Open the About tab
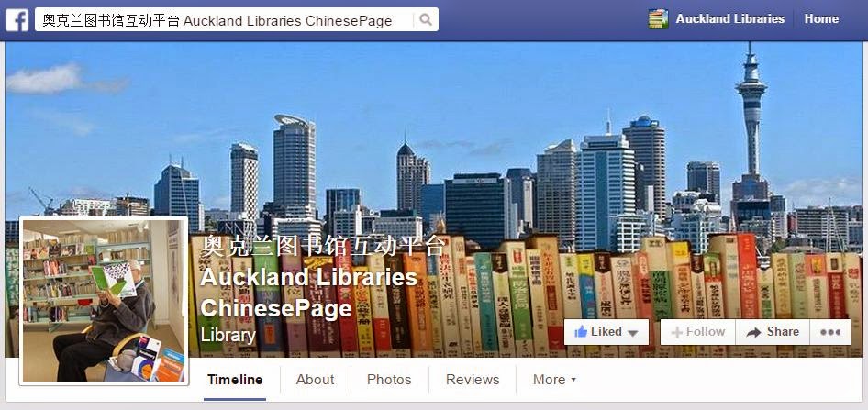868x410 pixels. [x=315, y=380]
